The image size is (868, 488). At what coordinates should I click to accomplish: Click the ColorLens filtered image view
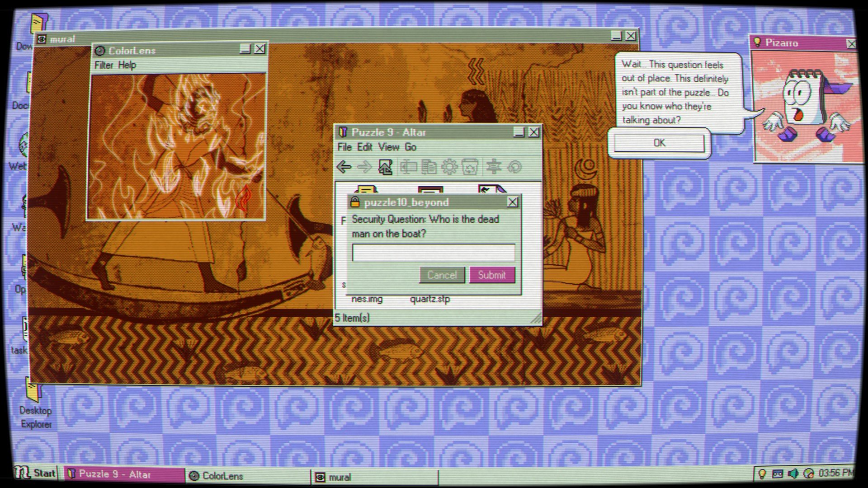176,146
